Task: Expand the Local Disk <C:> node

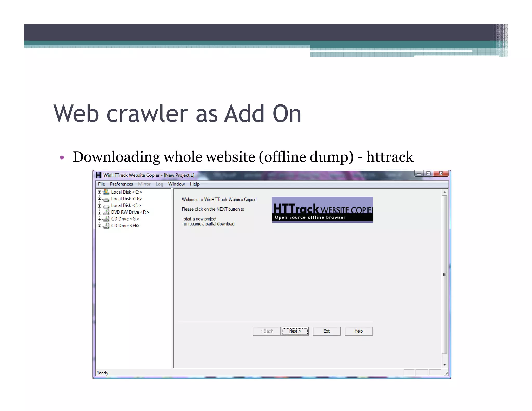Action: (x=99, y=192)
